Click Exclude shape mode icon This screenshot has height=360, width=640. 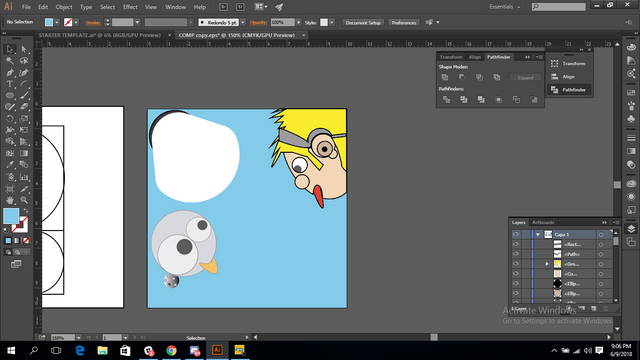(x=497, y=77)
